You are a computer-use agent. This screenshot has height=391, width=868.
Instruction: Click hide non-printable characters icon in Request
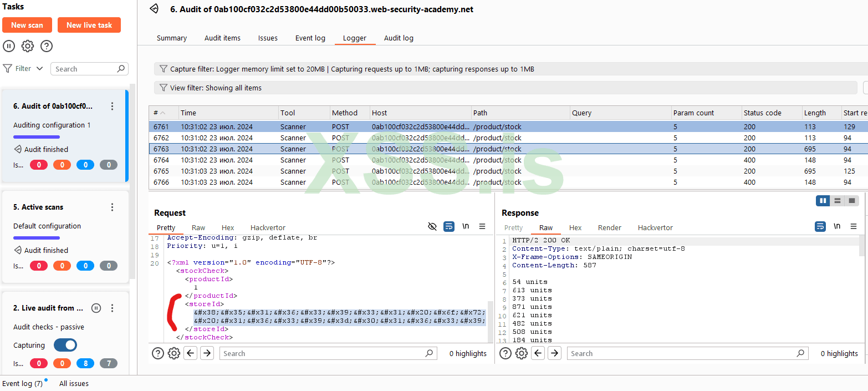[x=432, y=226]
